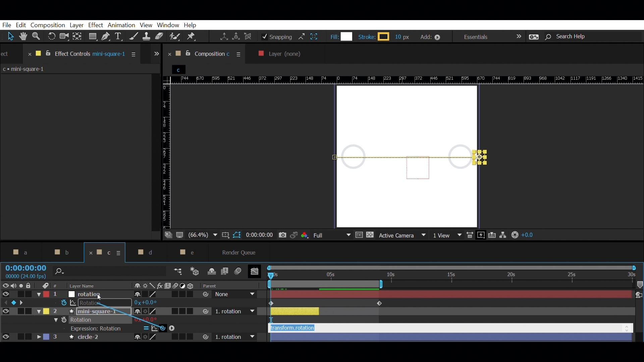Open the File menu

pos(7,25)
